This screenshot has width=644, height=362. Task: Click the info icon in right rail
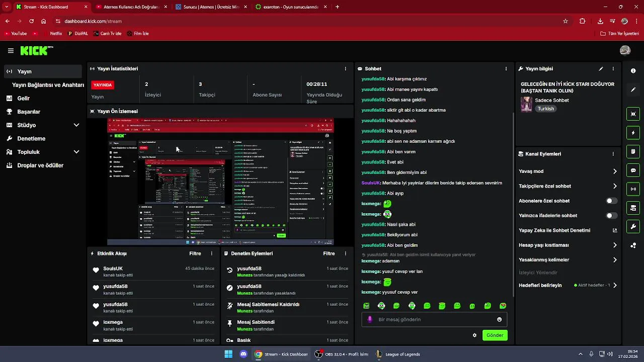pyautogui.click(x=633, y=71)
